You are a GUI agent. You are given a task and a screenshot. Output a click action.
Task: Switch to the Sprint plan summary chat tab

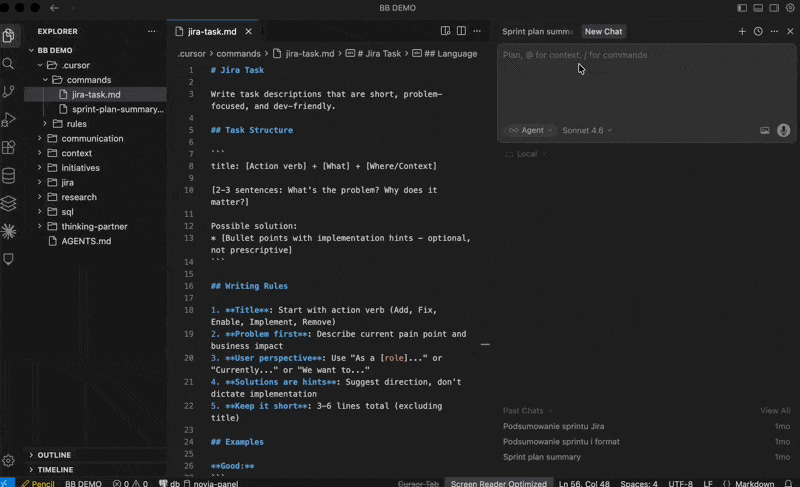click(537, 32)
